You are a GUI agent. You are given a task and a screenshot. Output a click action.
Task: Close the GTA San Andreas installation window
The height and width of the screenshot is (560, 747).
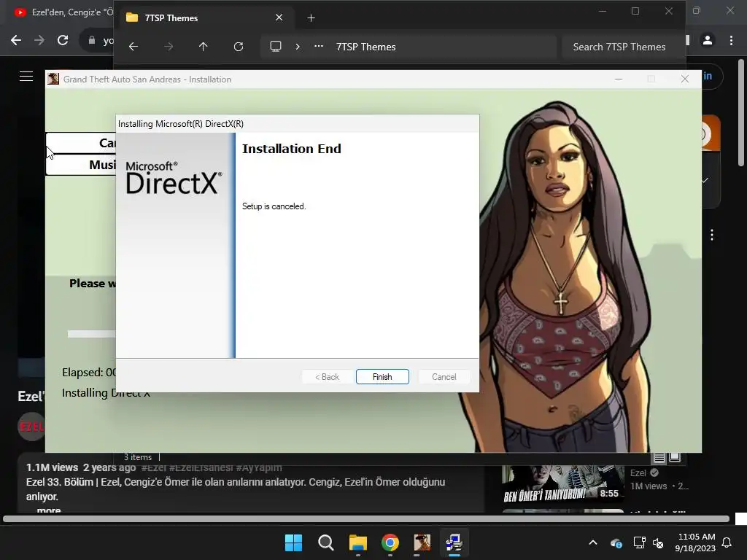coord(684,79)
